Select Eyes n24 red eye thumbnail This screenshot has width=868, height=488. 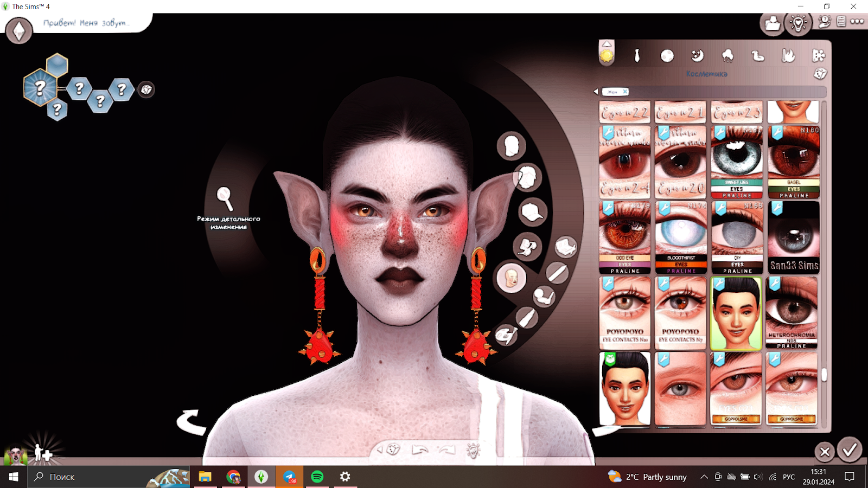625,162
